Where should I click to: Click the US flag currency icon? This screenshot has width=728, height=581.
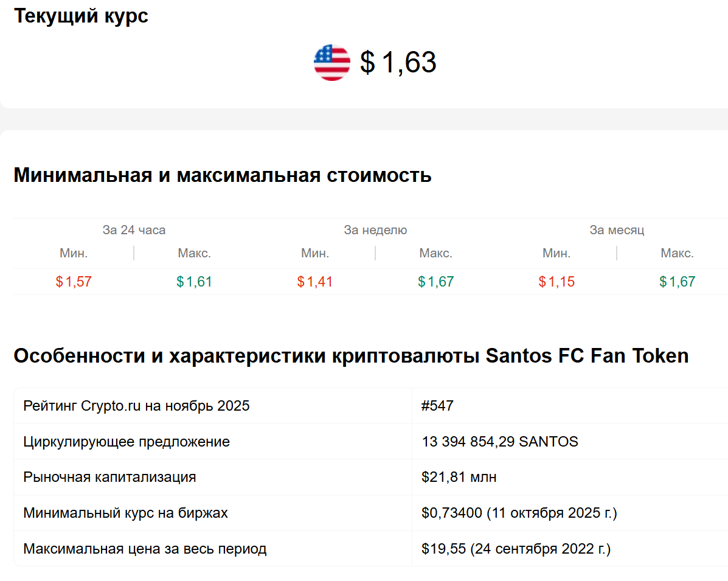coord(332,63)
